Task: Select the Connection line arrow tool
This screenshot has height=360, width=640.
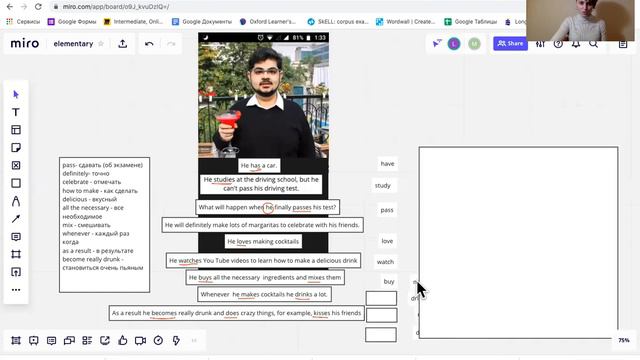Action: point(16,219)
